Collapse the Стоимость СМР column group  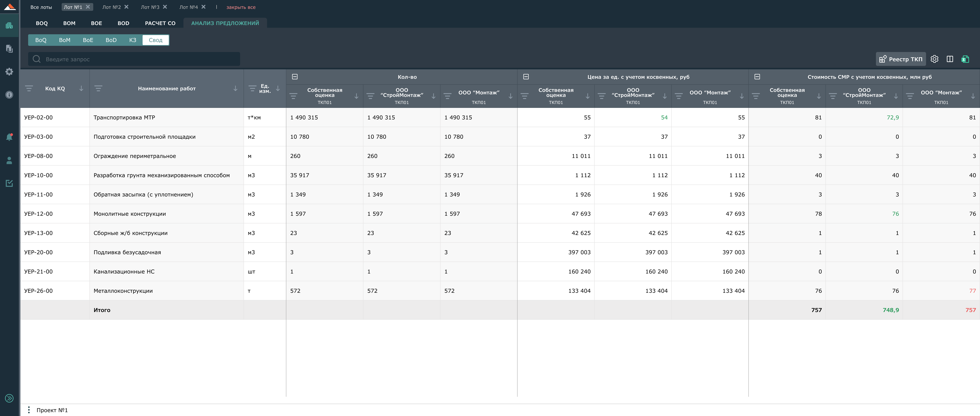[757, 77]
